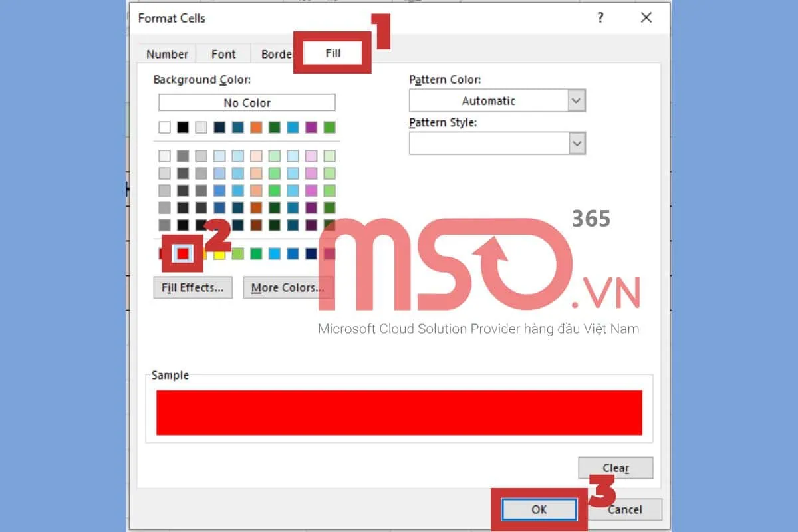Viewport: 798px width, 532px height.
Task: Select the Fill tab
Action: click(x=333, y=53)
